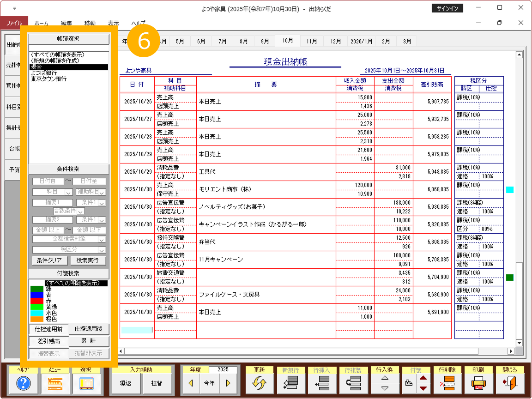Image resolution: width=532 pixels, height=399 pixels.
Task: Open the ファイル menu
Action: [x=14, y=23]
